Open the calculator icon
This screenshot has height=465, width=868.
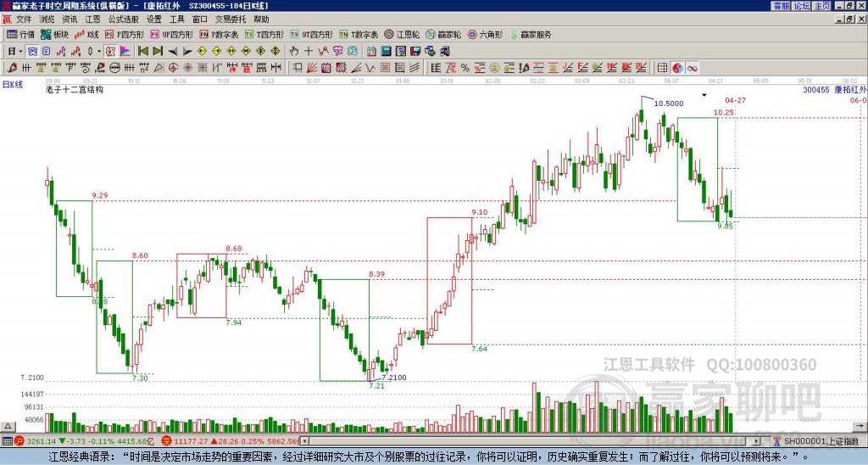click(386, 52)
